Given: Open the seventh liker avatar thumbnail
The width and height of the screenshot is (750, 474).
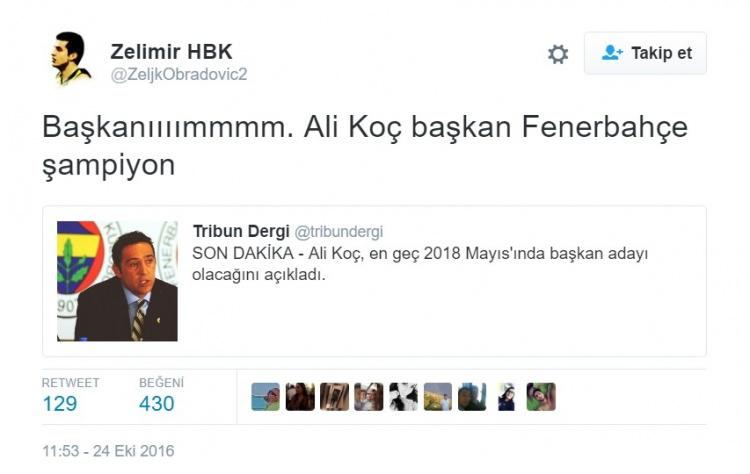Looking at the screenshot, I should coord(472,397).
